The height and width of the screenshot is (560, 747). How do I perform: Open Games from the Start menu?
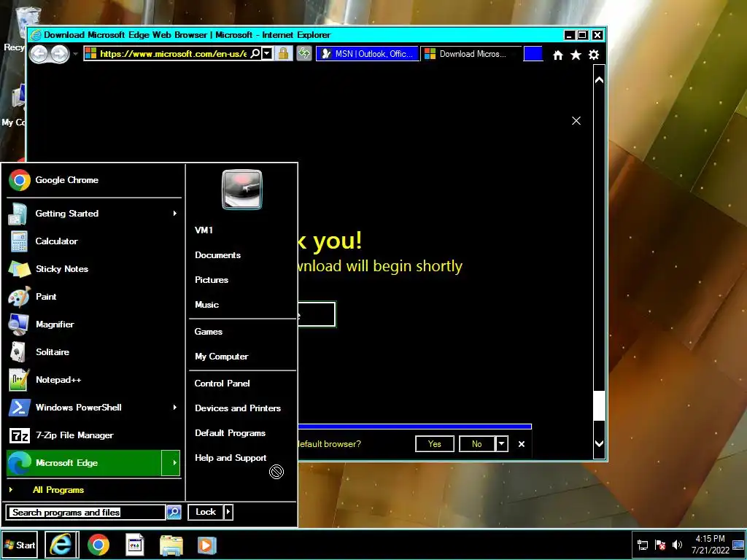[208, 332]
